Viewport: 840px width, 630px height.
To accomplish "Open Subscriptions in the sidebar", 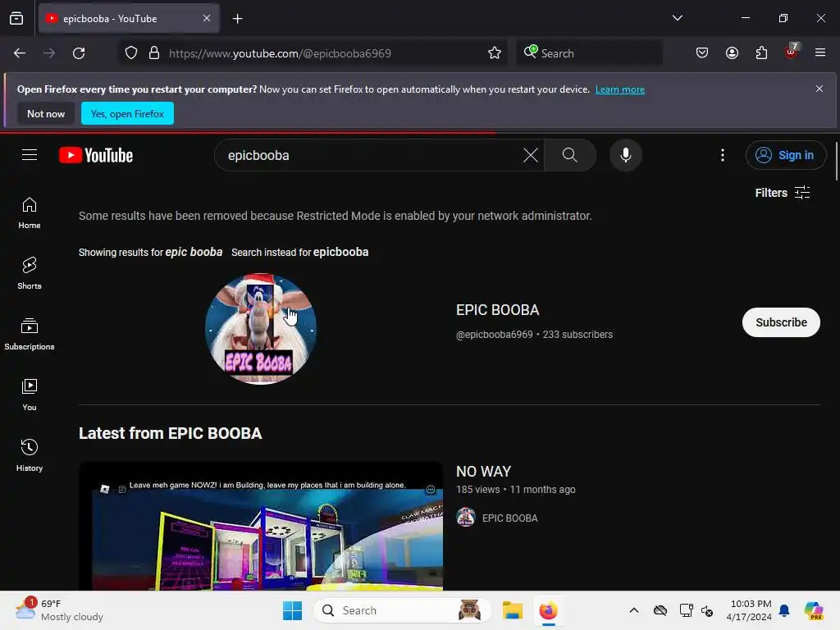I will [30, 334].
